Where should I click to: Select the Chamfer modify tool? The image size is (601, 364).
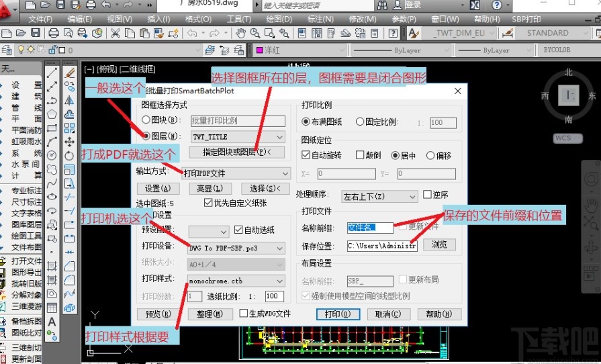[70, 266]
